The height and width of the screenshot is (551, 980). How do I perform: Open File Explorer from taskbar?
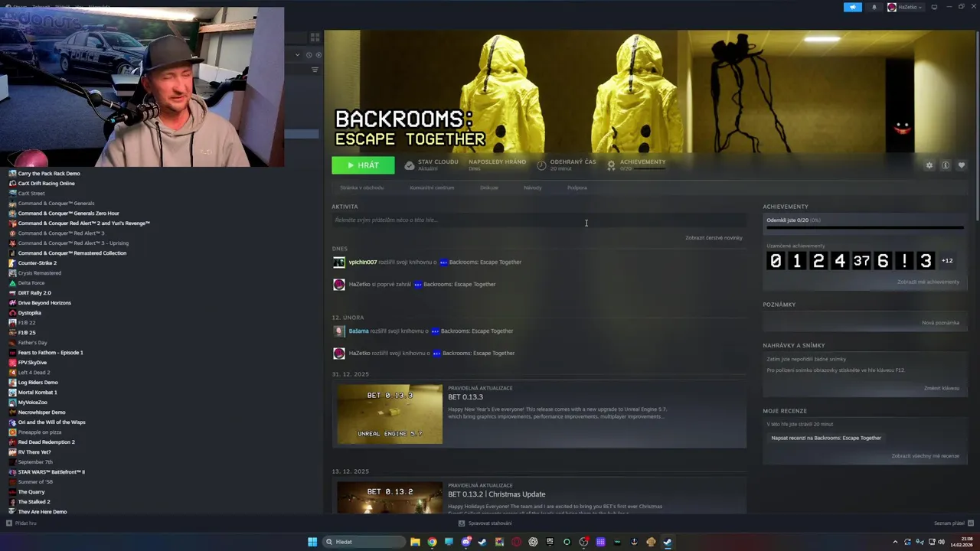click(415, 542)
